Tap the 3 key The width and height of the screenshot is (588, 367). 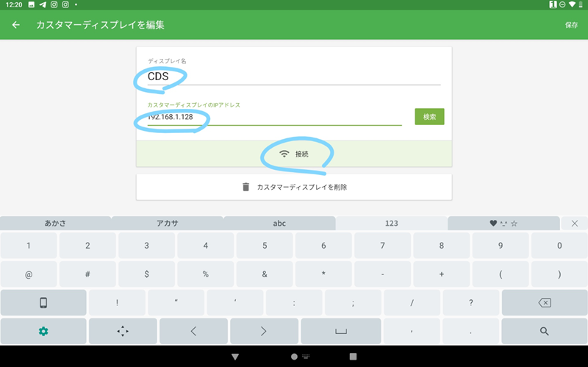coord(146,246)
